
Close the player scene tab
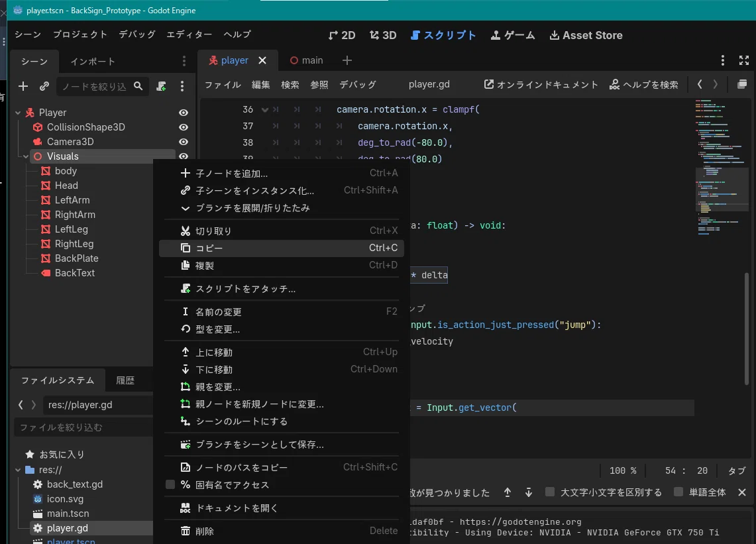262,60
